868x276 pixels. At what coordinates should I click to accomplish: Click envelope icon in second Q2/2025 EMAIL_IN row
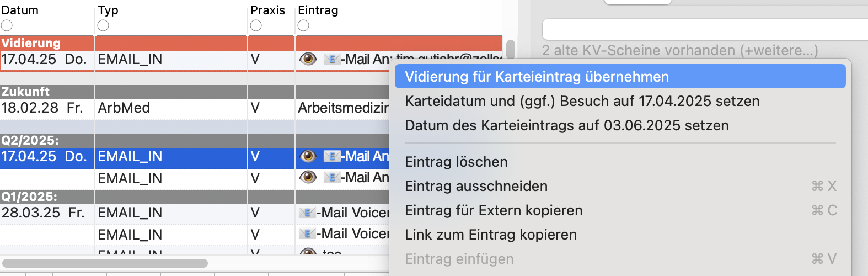(x=331, y=177)
